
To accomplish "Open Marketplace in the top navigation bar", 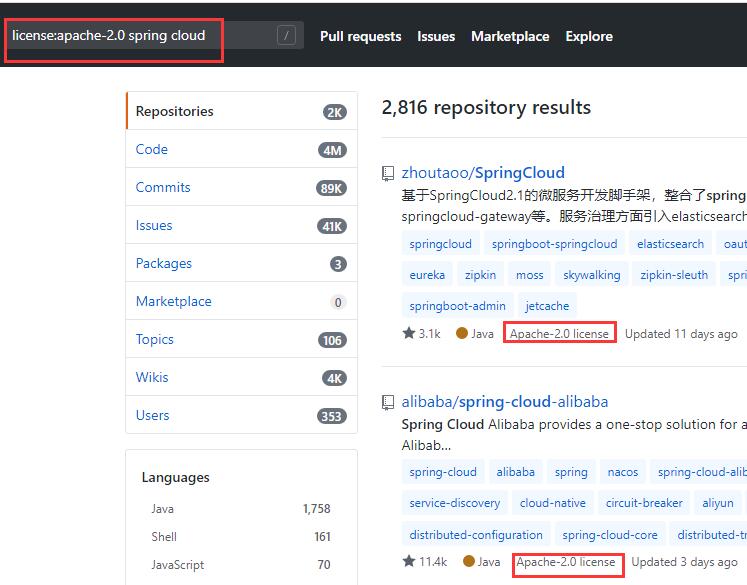I will (510, 37).
